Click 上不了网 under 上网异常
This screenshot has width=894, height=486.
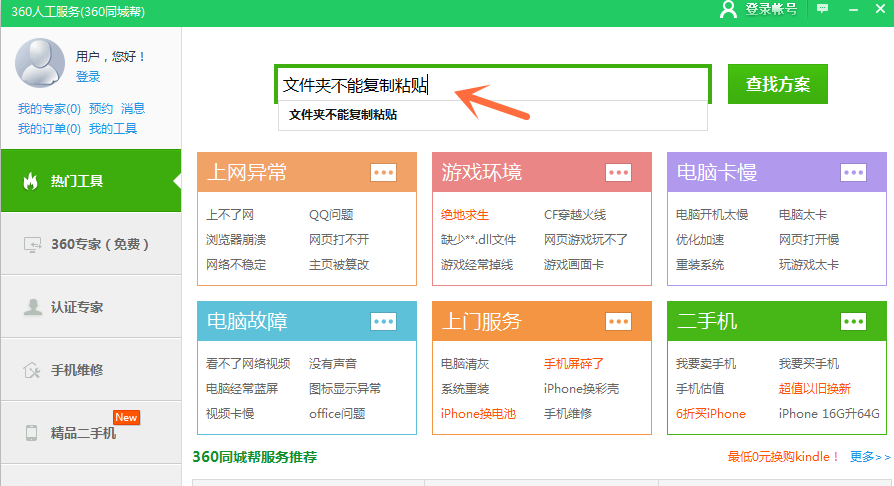click(x=230, y=215)
